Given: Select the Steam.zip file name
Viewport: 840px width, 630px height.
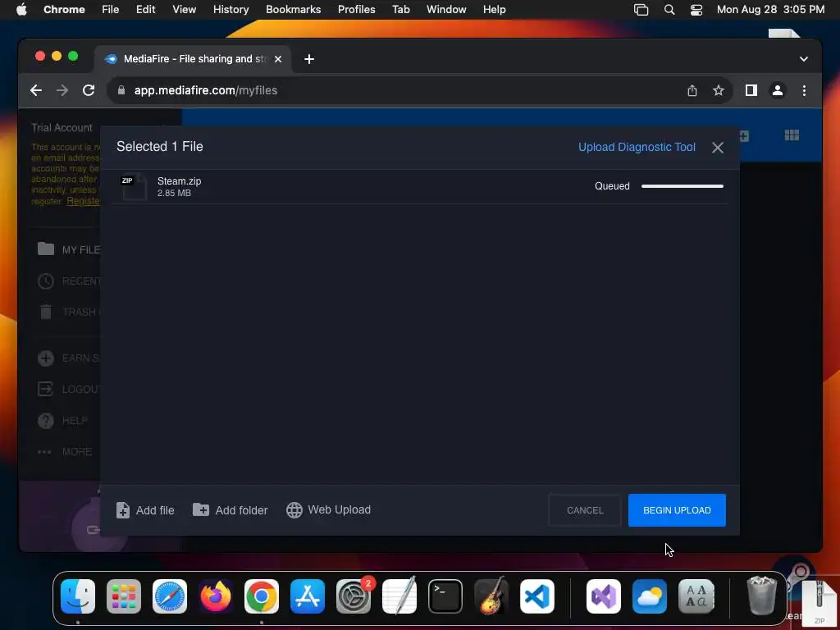Looking at the screenshot, I should click(x=180, y=181).
